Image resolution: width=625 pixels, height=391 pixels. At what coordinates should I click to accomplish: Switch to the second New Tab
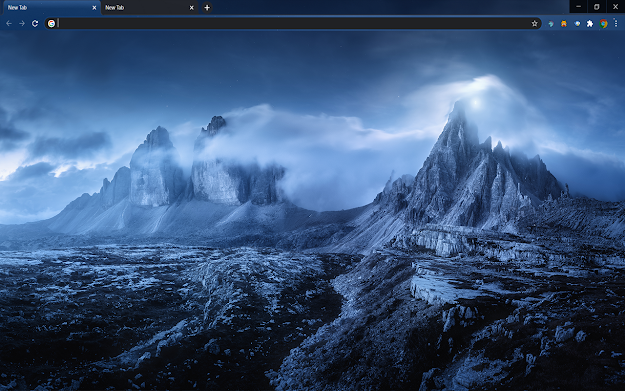pos(149,8)
